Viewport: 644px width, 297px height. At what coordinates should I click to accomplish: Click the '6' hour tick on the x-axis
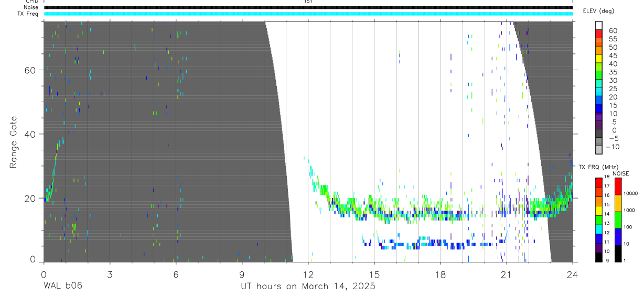pos(176,273)
